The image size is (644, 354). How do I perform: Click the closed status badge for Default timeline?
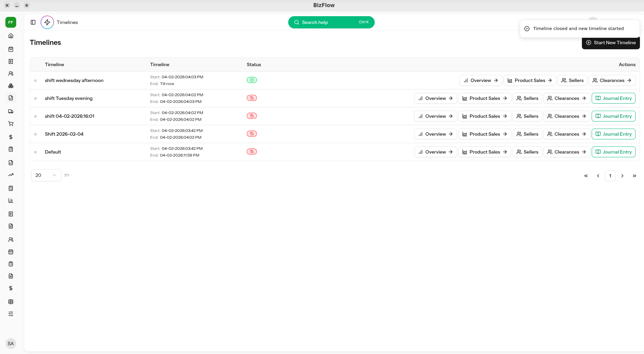point(252,152)
